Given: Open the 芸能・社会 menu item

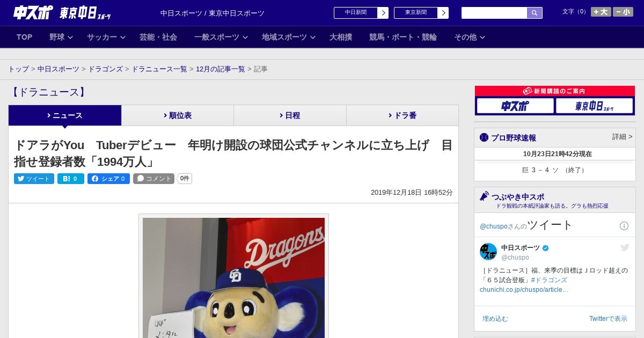Looking at the screenshot, I should (158, 37).
